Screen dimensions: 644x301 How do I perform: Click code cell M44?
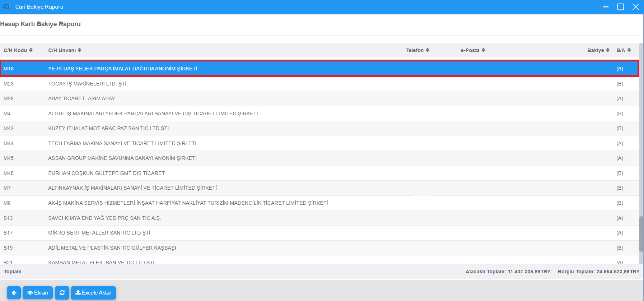click(9, 143)
